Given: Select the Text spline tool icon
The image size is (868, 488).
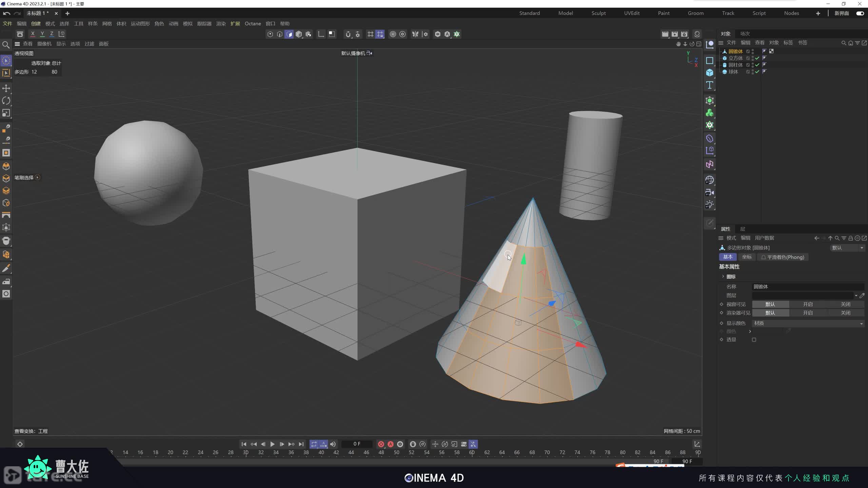Looking at the screenshot, I should 710,85.
